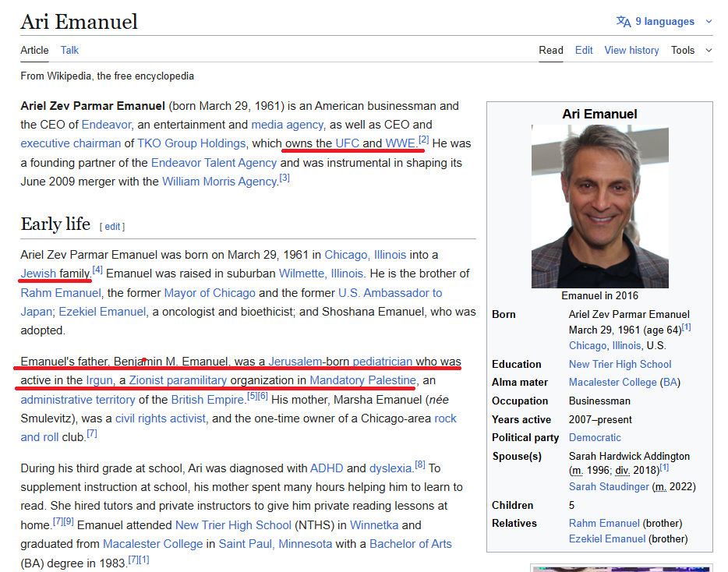Open the Bachelor of Arts link
Screen dimensions: 728x572
(411, 544)
